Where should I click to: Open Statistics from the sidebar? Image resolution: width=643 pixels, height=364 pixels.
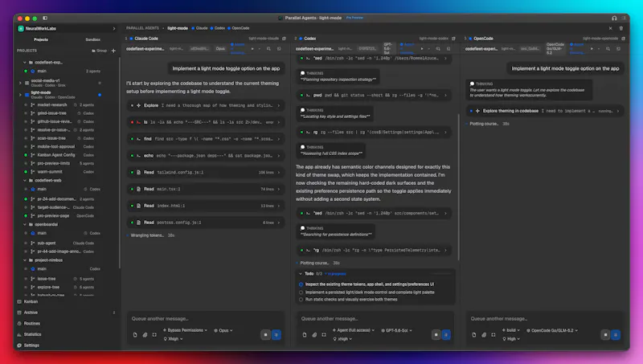coord(32,334)
